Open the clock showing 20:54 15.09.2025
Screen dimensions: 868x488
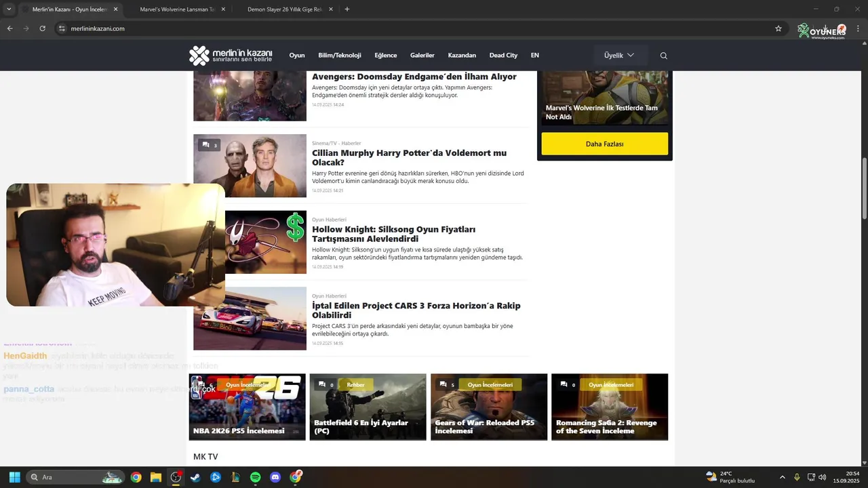(x=846, y=477)
